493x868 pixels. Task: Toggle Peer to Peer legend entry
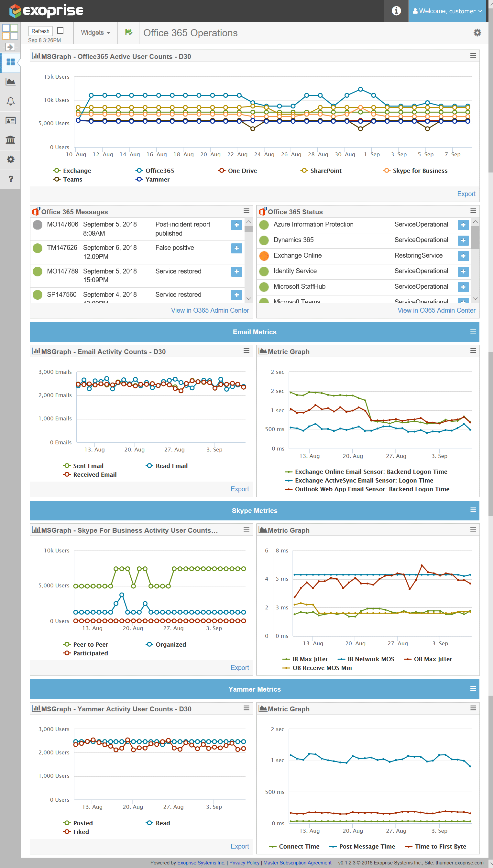(85, 644)
